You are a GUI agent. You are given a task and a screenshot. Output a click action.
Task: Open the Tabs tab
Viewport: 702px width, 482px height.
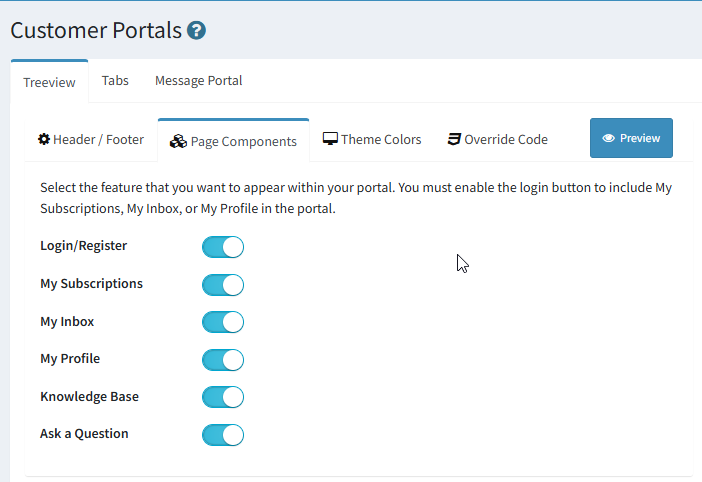(x=115, y=81)
